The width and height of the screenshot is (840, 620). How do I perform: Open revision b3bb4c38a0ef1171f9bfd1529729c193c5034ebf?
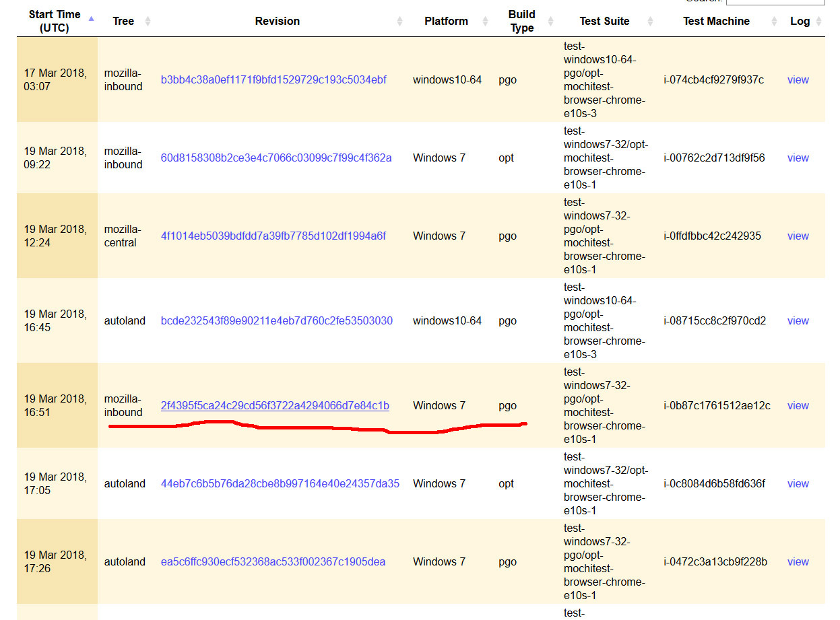coord(273,79)
